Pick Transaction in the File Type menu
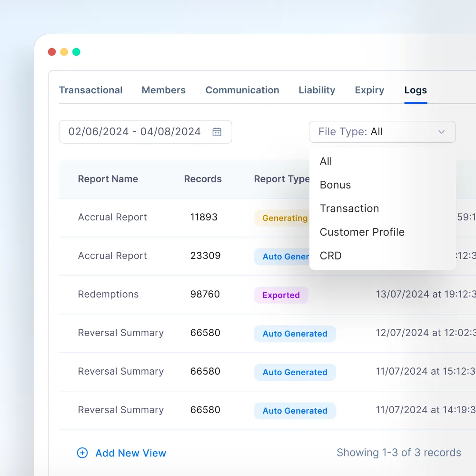476x476 pixels. tap(349, 208)
